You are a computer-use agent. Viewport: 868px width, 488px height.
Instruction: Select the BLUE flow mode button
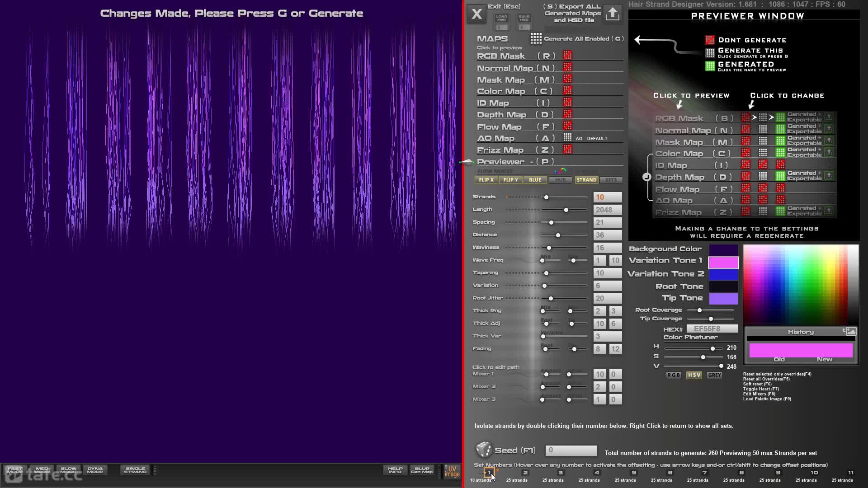[535, 180]
